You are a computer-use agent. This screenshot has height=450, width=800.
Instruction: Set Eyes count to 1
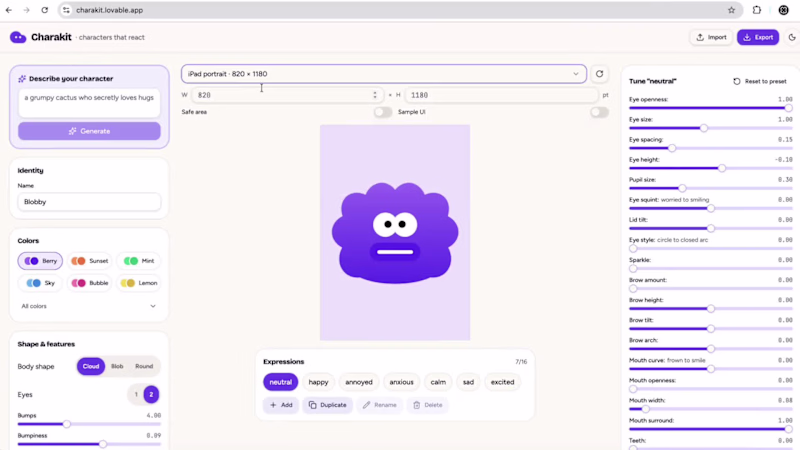click(x=136, y=394)
